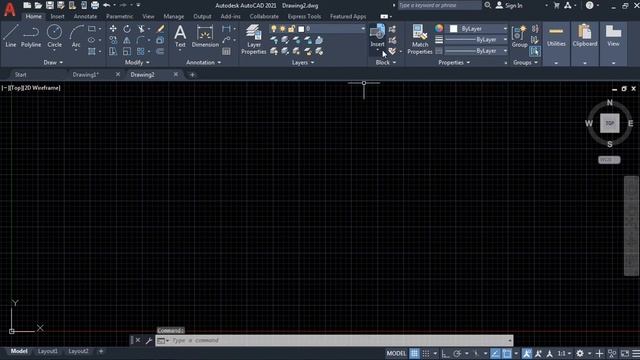Click the Plot printer icon
This screenshot has width=640, height=360.
[x=95, y=5]
